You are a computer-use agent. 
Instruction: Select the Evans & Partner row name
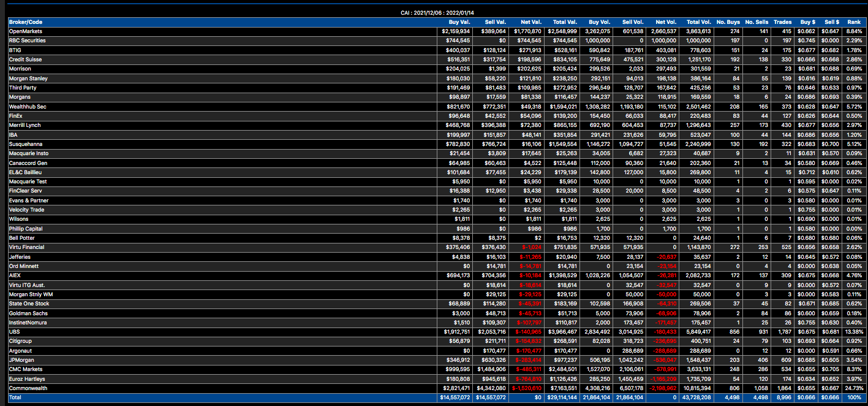[29, 201]
